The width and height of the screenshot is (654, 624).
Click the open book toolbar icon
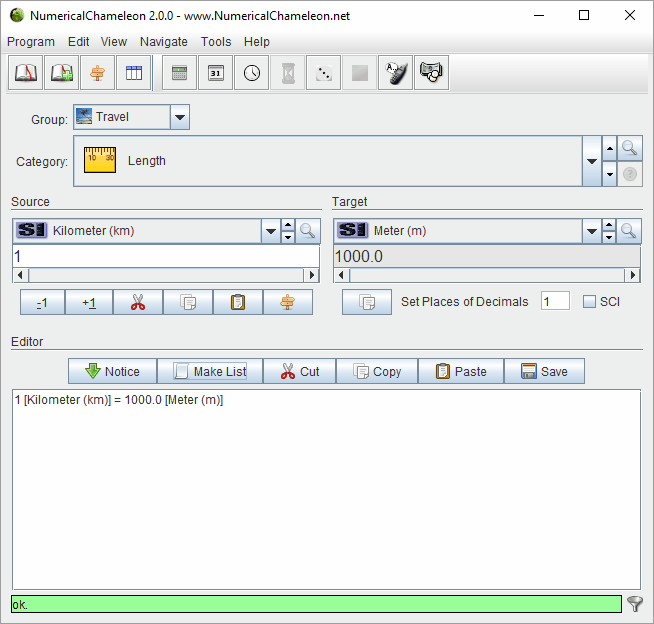point(26,73)
